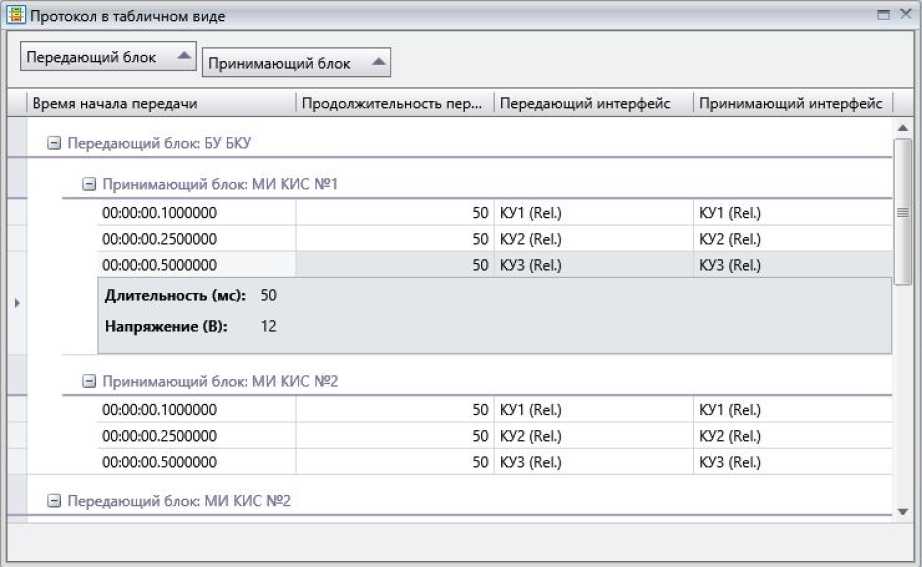Collapse group Принимающий блок: МИ КИС №1
This screenshot has width=922, height=567.
[x=89, y=185]
